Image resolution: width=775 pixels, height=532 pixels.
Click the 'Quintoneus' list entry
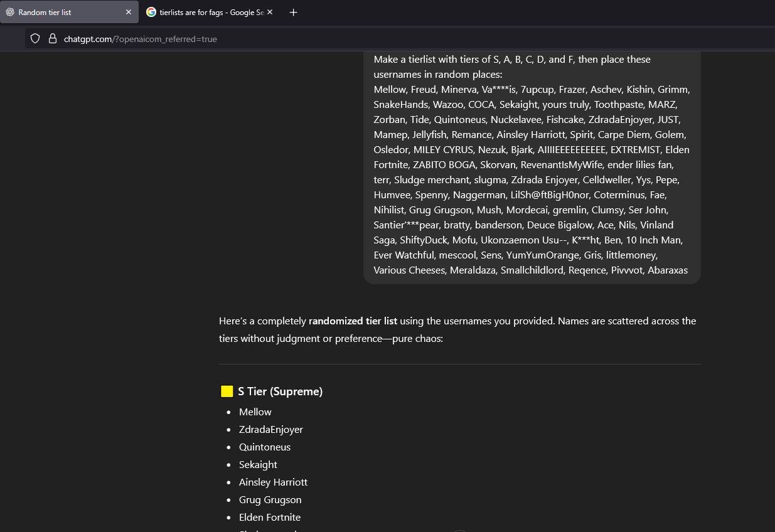pos(265,447)
